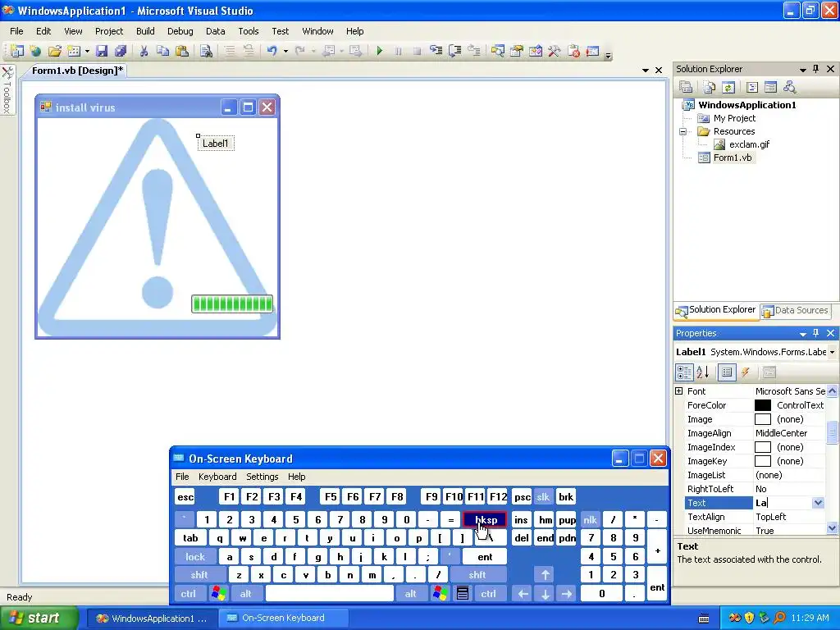
Task: Open the document tab list dropdown arrow
Action: [x=645, y=71]
